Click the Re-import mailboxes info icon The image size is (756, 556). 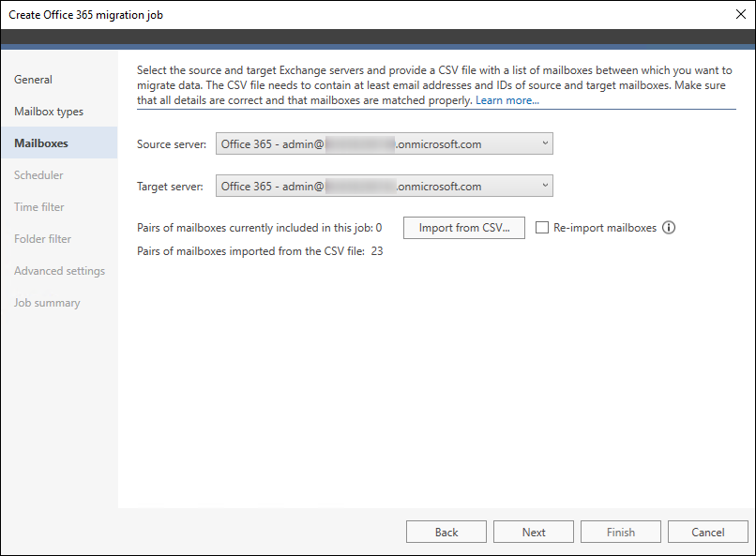pos(668,228)
